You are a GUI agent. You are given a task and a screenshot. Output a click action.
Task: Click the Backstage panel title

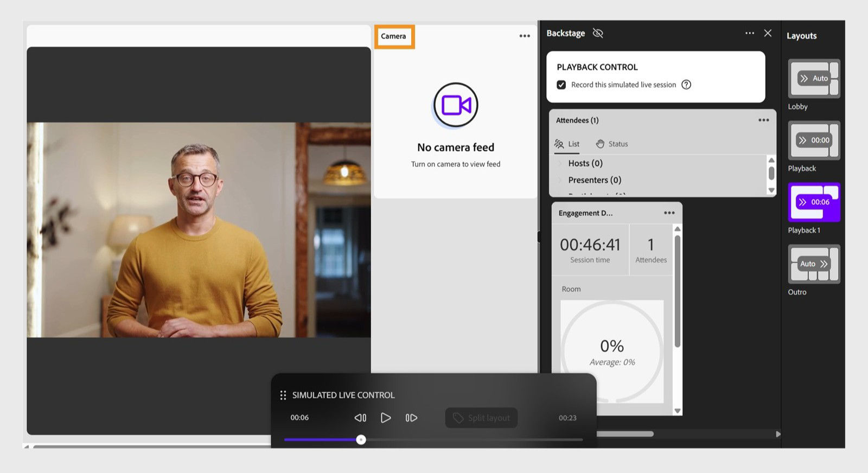pyautogui.click(x=565, y=33)
